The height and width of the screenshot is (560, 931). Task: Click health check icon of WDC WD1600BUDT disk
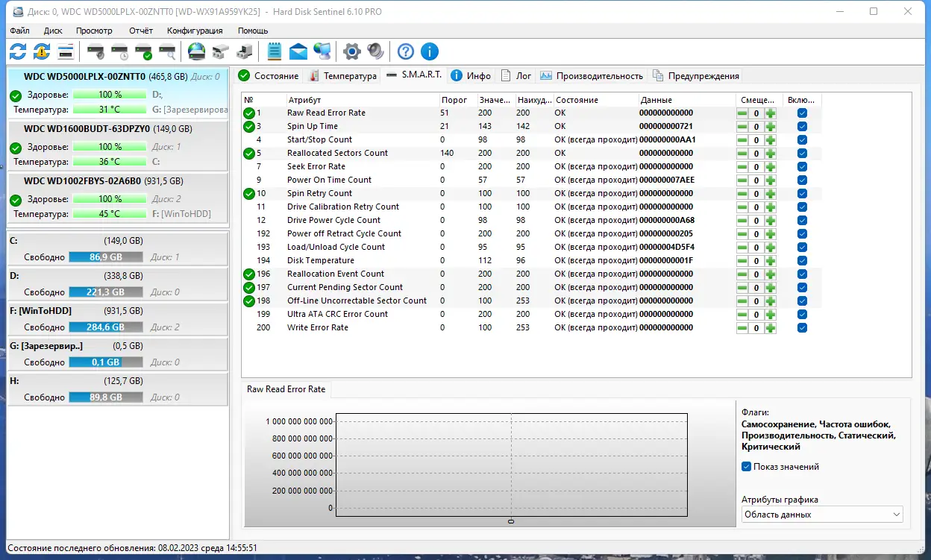[16, 148]
